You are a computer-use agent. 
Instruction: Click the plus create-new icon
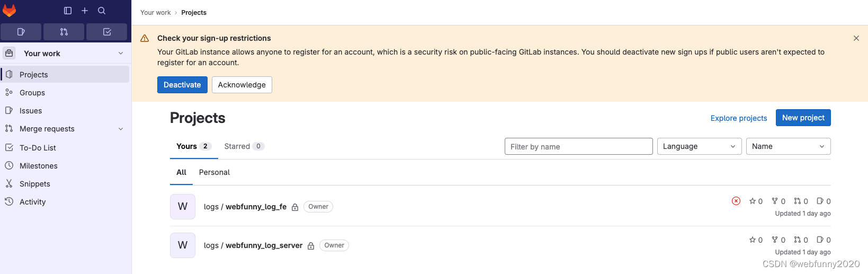click(85, 11)
